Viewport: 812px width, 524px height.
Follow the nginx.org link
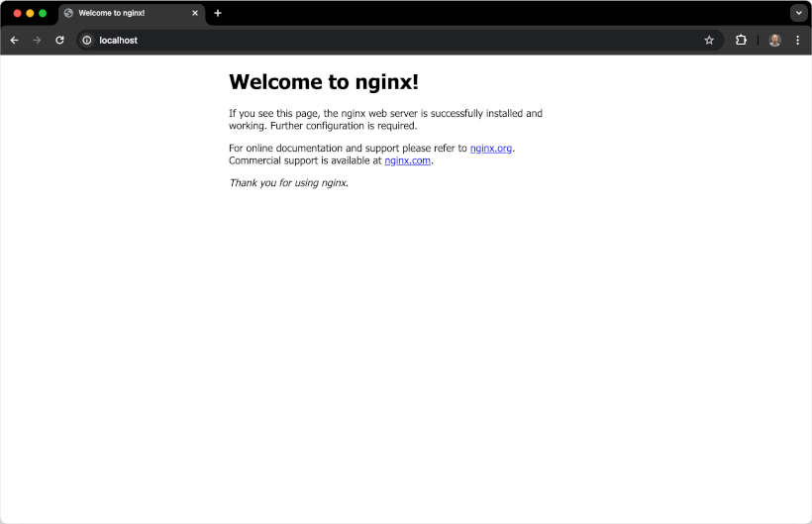coord(491,149)
